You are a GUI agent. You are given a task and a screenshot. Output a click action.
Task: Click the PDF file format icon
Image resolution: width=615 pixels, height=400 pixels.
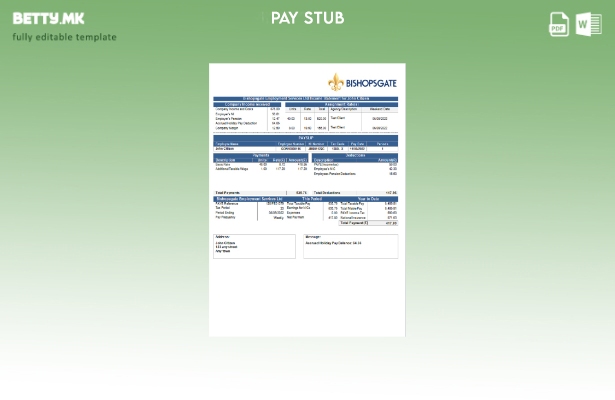click(x=559, y=25)
